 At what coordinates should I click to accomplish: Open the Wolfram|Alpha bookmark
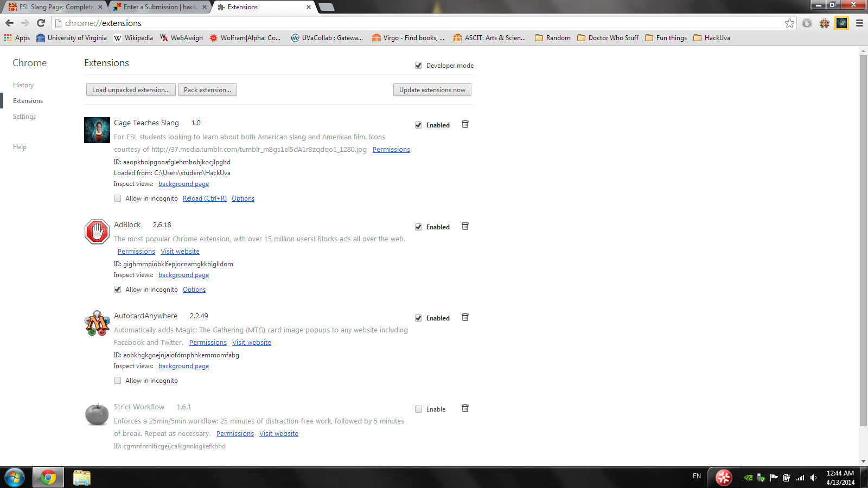245,38
